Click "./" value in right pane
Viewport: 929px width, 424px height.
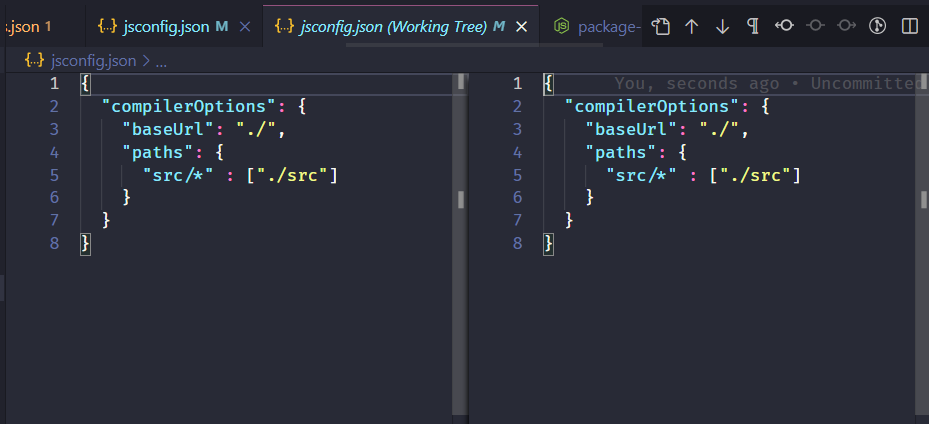tap(719, 130)
